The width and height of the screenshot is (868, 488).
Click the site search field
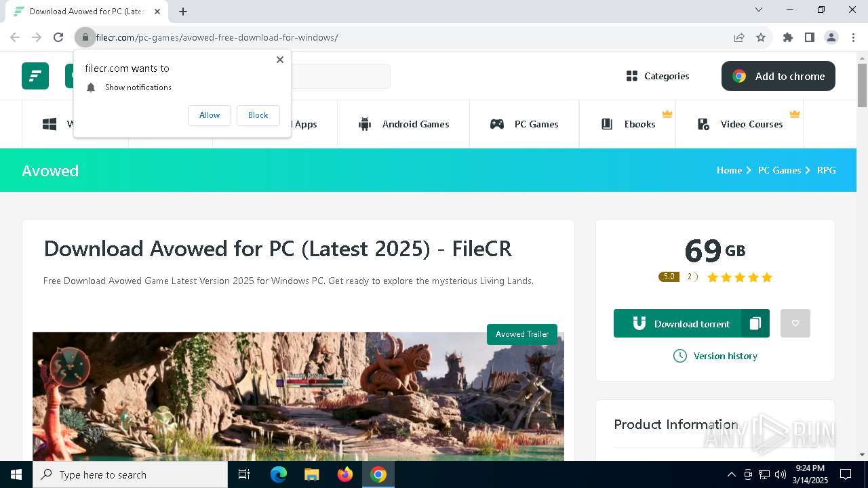pos(340,76)
